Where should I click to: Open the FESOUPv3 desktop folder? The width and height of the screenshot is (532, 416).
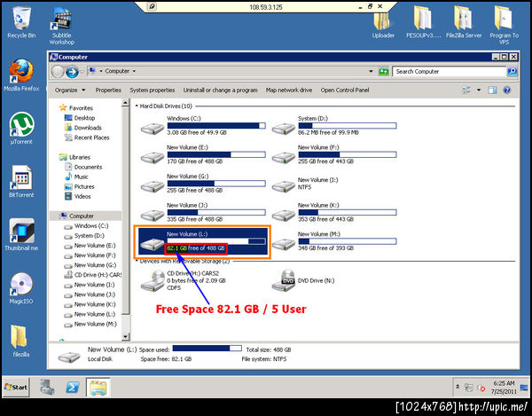click(x=424, y=22)
